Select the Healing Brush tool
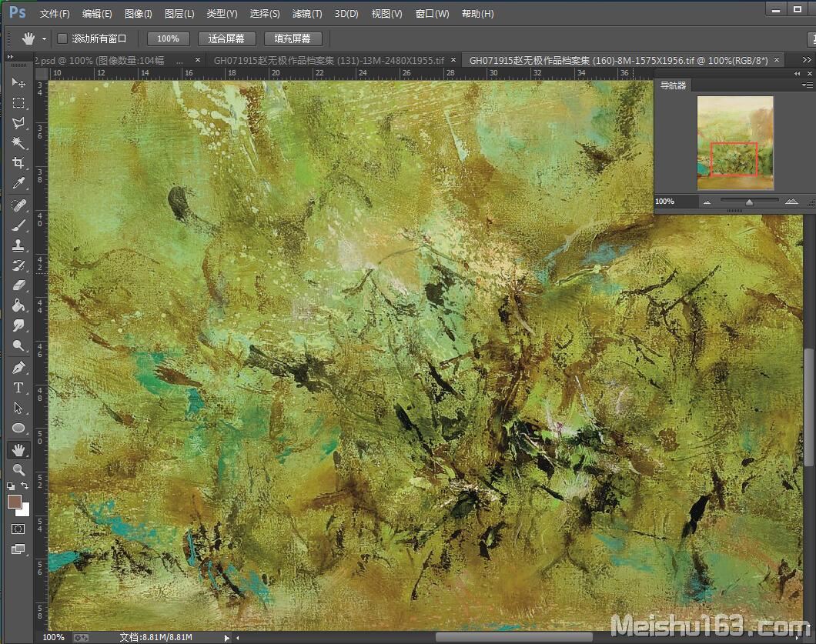The width and height of the screenshot is (816, 644). pos(18,205)
